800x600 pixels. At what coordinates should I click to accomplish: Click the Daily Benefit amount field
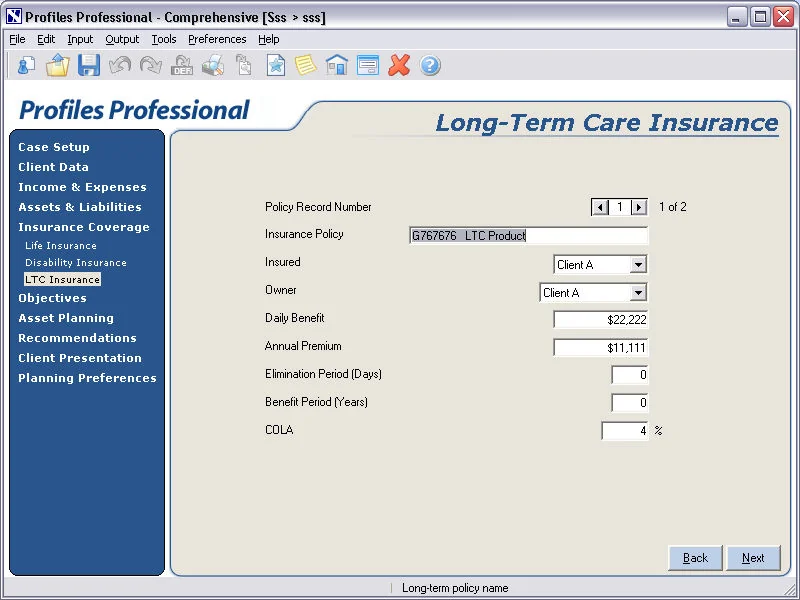[601, 320]
